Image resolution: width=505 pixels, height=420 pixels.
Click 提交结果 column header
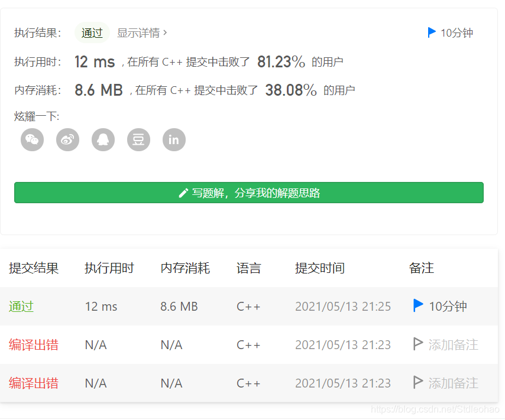(34, 268)
